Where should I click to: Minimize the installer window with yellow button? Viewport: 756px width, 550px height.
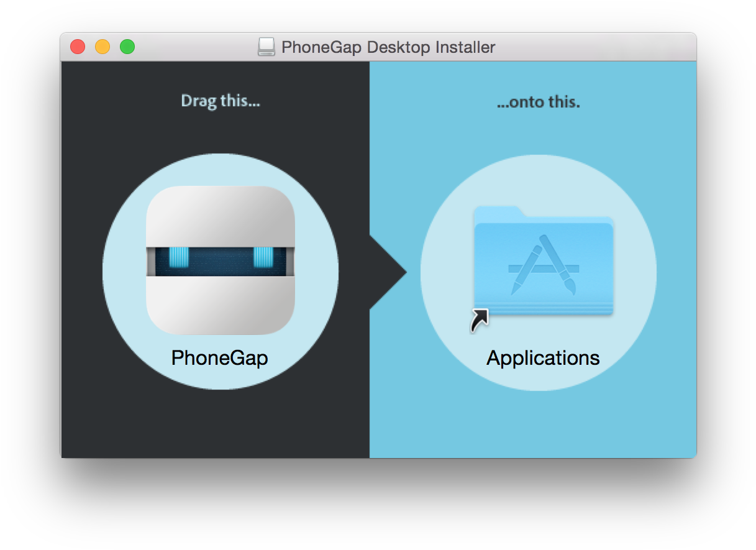click(x=102, y=47)
